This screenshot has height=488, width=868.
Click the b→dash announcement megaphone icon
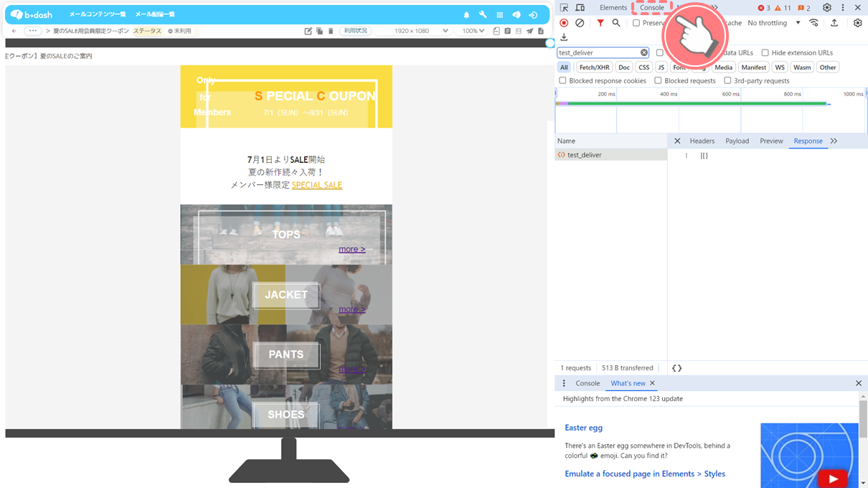[x=516, y=15]
